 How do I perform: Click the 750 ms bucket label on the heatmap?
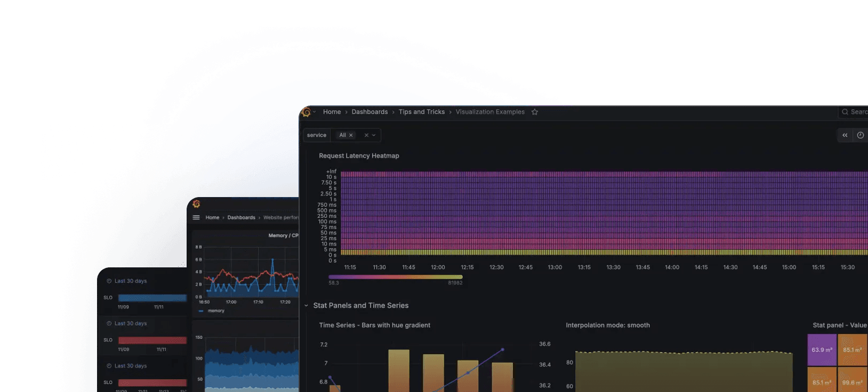[x=327, y=205]
